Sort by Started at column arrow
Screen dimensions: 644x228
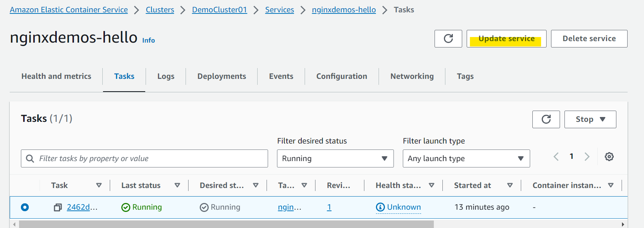[x=510, y=185]
